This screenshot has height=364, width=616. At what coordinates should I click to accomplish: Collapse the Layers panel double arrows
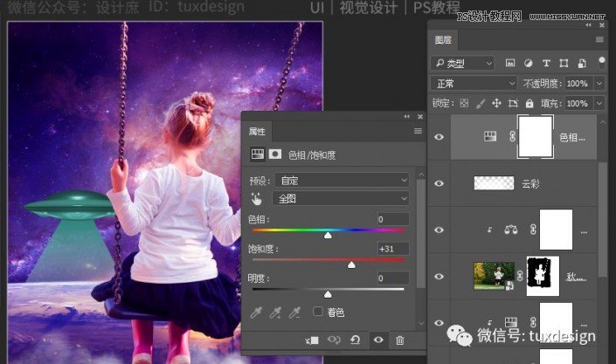click(588, 25)
